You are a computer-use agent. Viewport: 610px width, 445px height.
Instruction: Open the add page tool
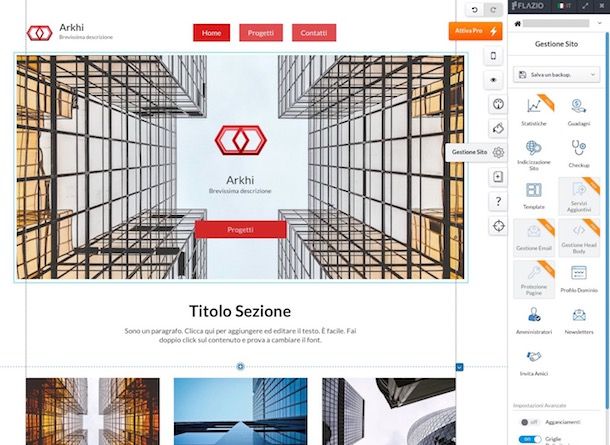(x=498, y=177)
